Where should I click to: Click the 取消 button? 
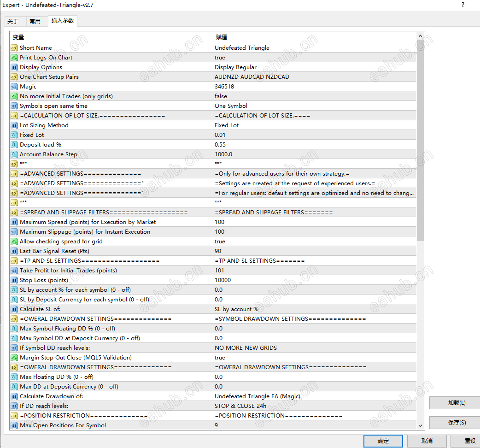[x=427, y=441]
